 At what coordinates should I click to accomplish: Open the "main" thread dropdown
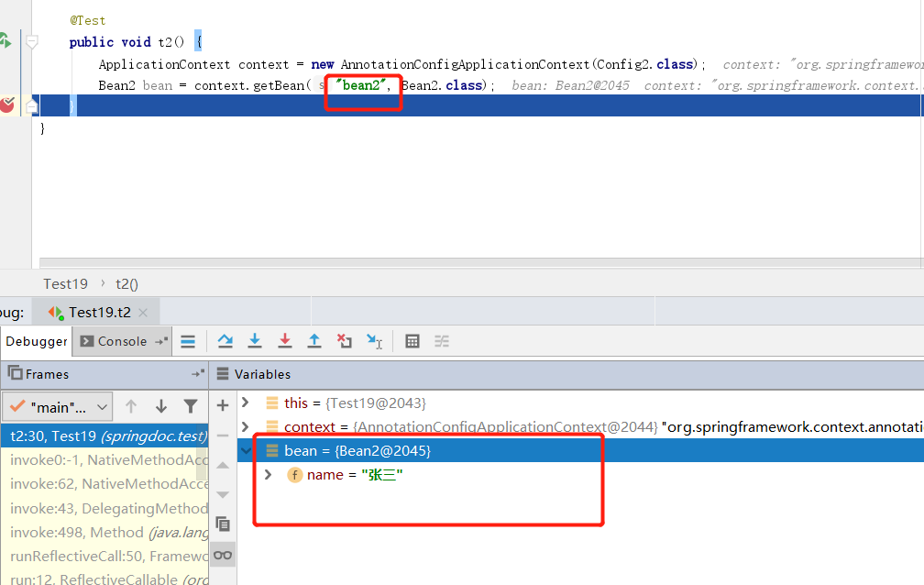pos(57,407)
